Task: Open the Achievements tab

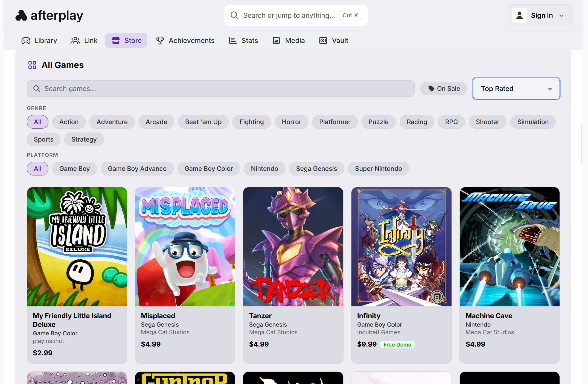Action: coord(185,40)
